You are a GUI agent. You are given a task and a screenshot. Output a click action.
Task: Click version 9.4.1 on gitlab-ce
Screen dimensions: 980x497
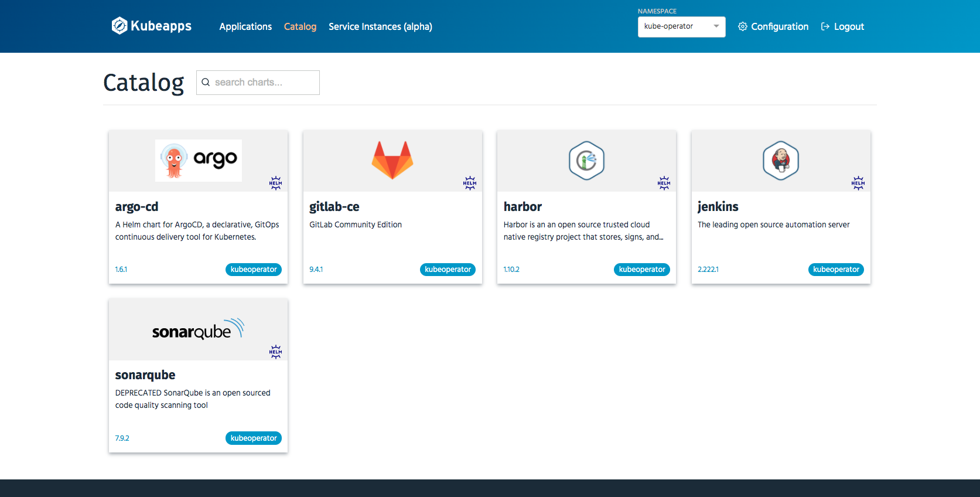tap(316, 270)
